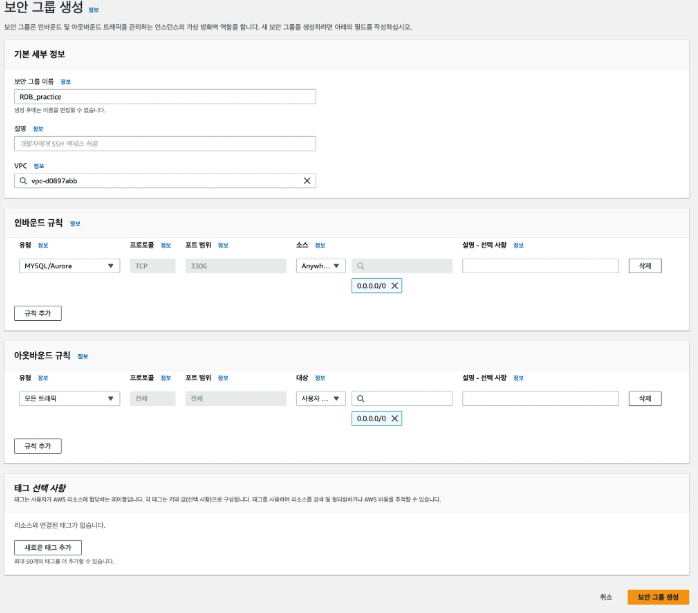Focus the 설명 description input field
The height and width of the screenshot is (613, 698).
pyautogui.click(x=165, y=143)
